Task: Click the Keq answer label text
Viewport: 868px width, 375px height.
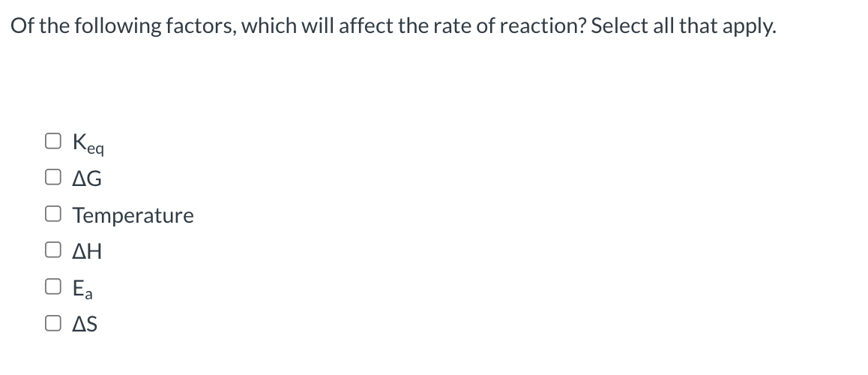Action: pos(88,143)
